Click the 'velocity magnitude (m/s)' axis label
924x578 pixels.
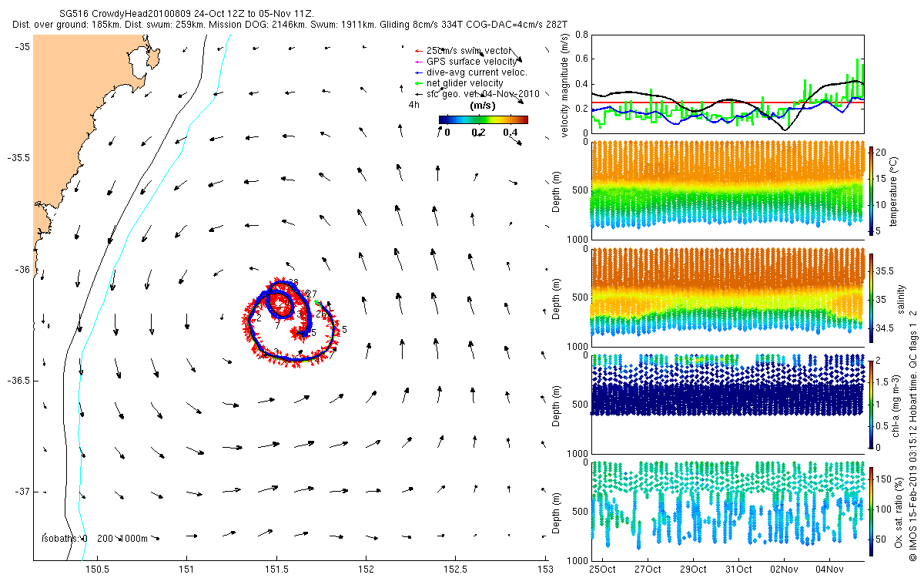(565, 84)
